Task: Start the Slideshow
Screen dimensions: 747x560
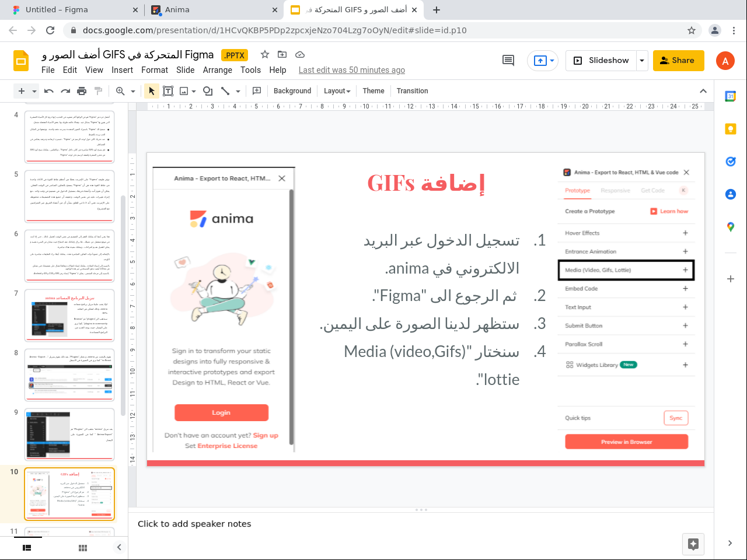Action: (601, 61)
